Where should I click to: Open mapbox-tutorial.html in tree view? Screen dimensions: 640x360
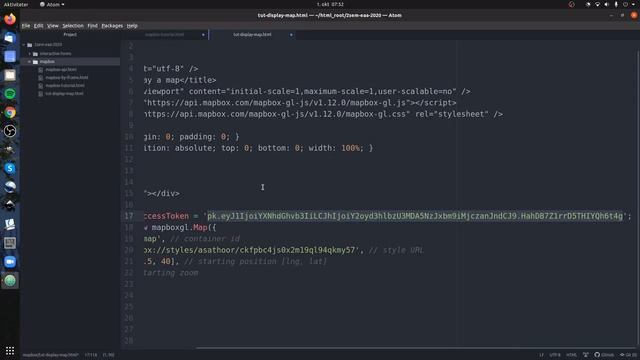pyautogui.click(x=65, y=86)
